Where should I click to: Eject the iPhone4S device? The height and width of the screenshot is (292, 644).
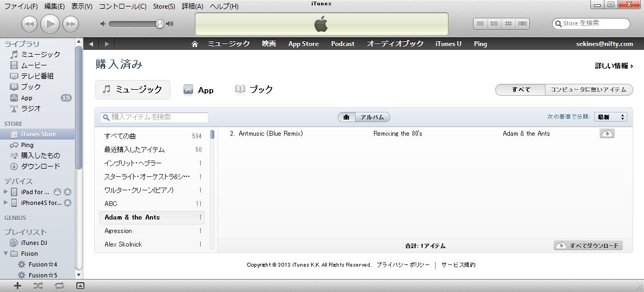(x=68, y=203)
